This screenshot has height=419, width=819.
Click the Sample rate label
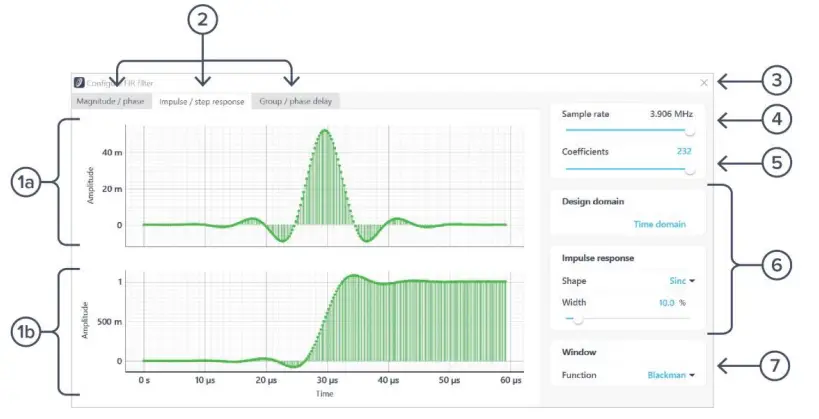click(x=586, y=114)
